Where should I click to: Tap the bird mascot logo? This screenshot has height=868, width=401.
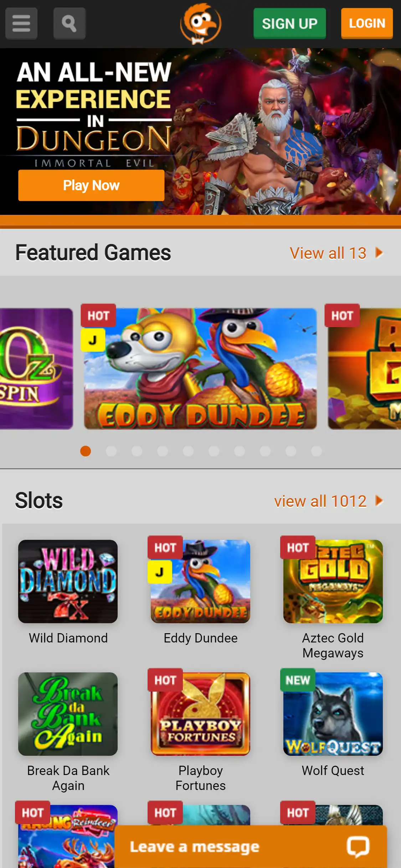click(x=201, y=24)
